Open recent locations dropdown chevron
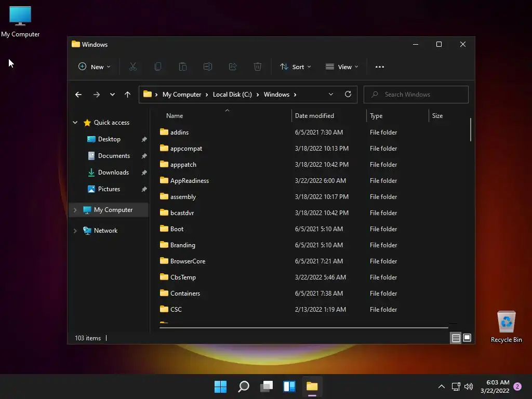The width and height of the screenshot is (532, 399). point(112,95)
